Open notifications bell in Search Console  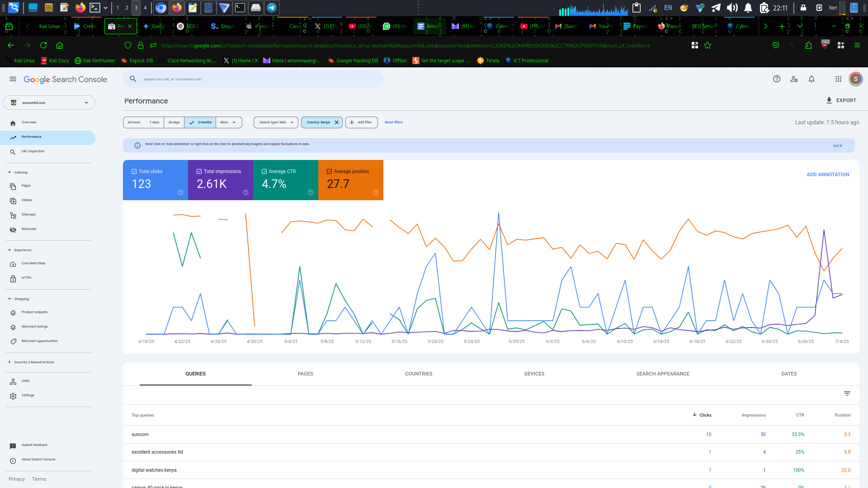(811, 79)
